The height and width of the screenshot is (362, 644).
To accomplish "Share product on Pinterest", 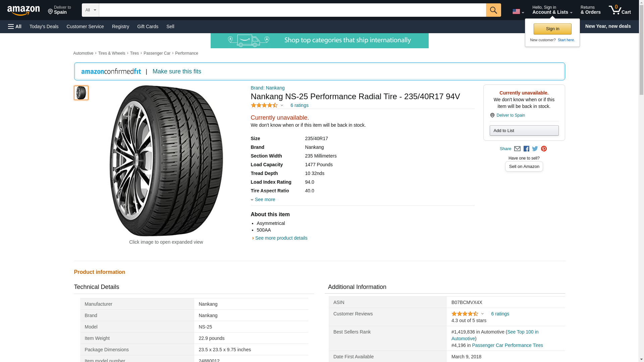I will tap(544, 149).
